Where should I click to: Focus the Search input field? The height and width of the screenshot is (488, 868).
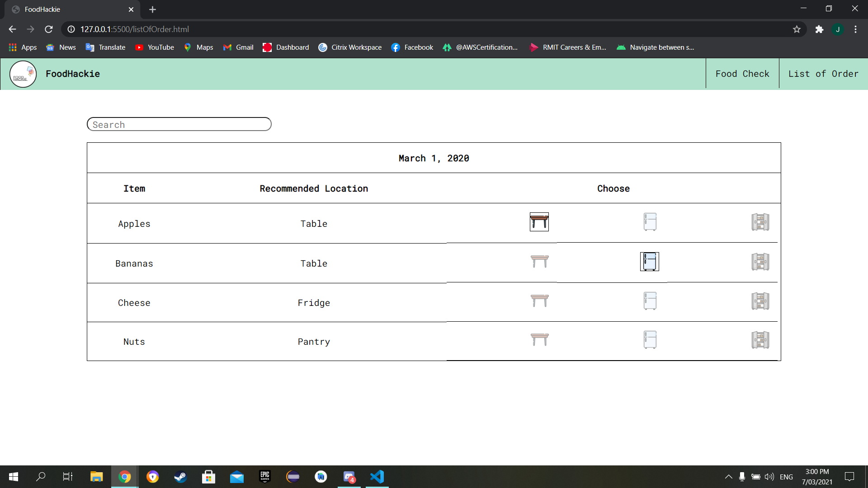179,124
